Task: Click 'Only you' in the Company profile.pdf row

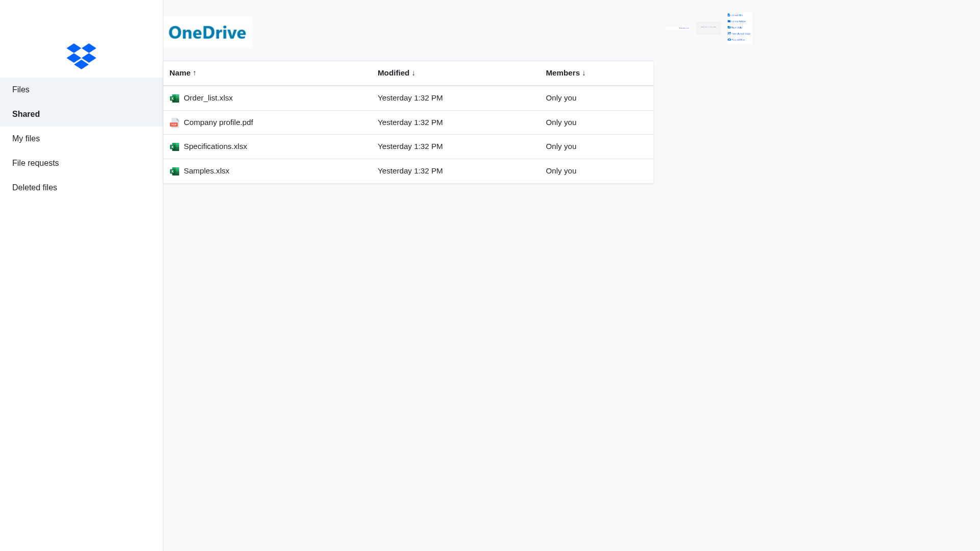Action: [561, 122]
